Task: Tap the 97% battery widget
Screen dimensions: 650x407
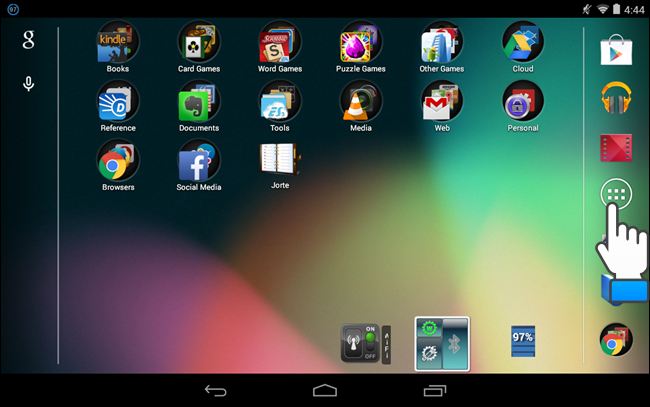Action: pyautogui.click(x=523, y=341)
